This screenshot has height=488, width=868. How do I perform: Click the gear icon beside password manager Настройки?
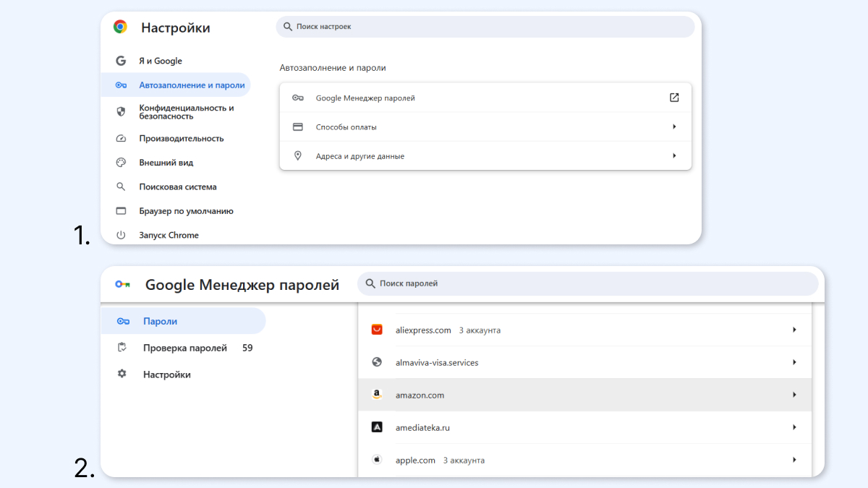[122, 374]
